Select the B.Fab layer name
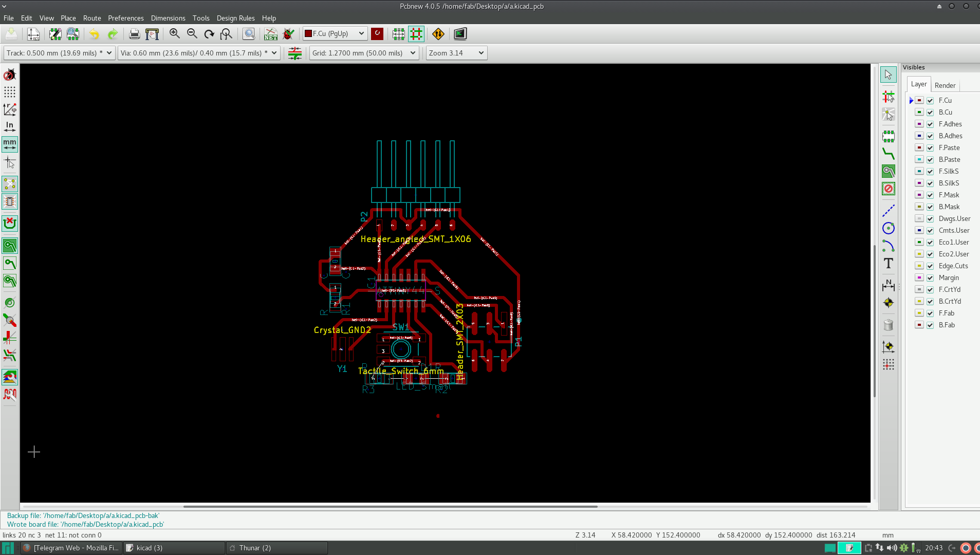This screenshot has height=555, width=980. 947,325
